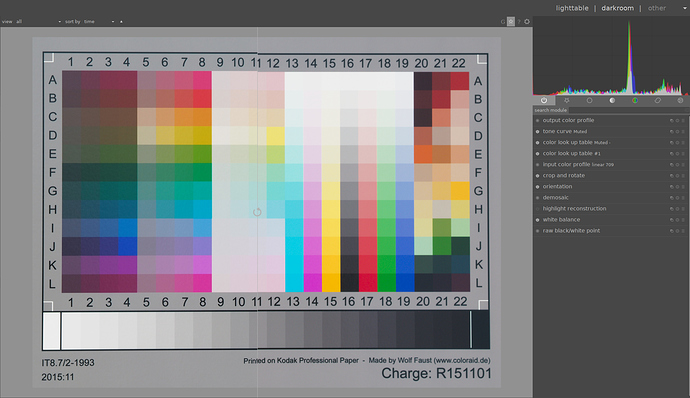Viewport: 690px width, 398px height.
Task: Select the basic modules group icon
Action: coord(589,100)
